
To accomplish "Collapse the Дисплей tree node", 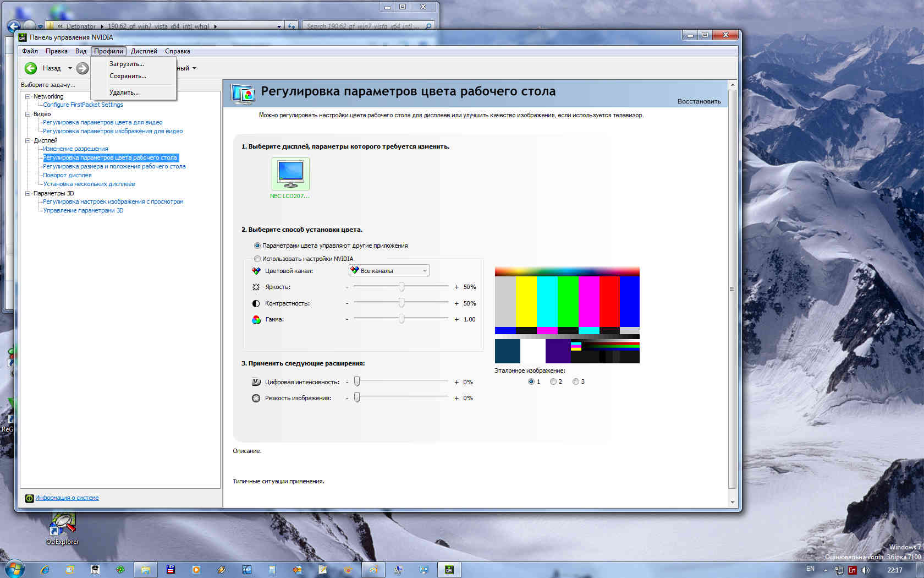I will tap(28, 140).
